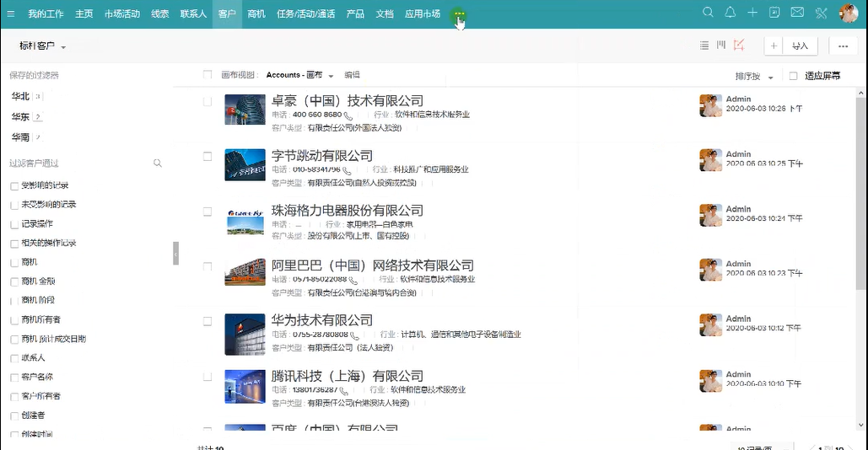Open the Accounts - 画布 dropdown
The width and height of the screenshot is (868, 450).
tap(299, 76)
